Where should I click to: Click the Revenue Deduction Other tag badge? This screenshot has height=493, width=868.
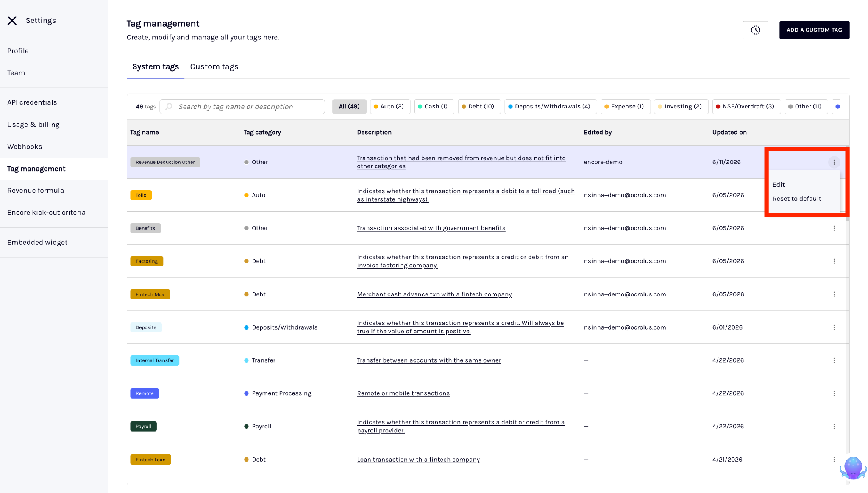pos(165,162)
